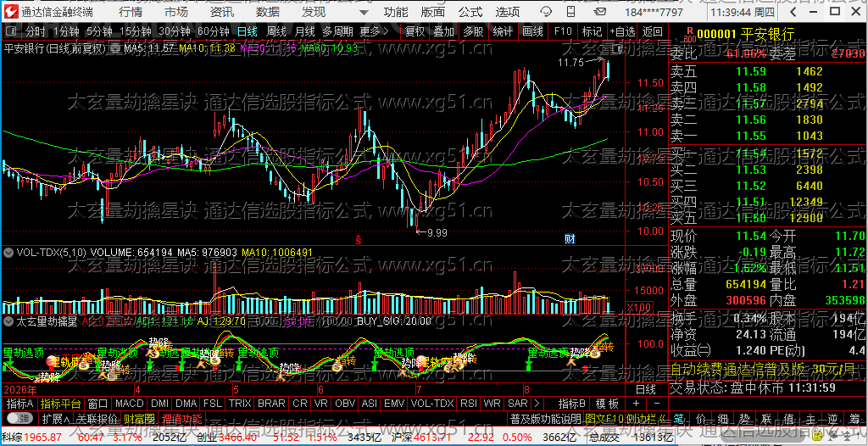Screen dimensions: 868x446
Task: Open the 数据 menu
Action: click(268, 12)
